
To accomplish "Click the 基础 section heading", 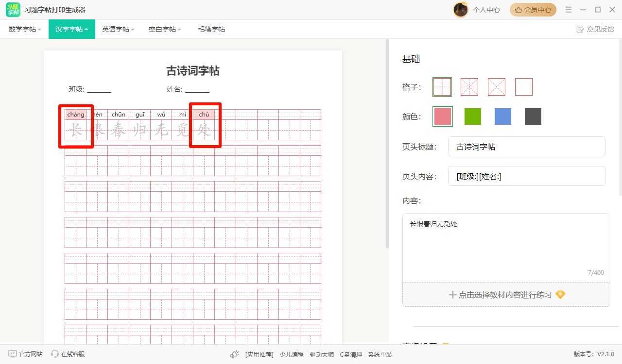I will pyautogui.click(x=411, y=59).
